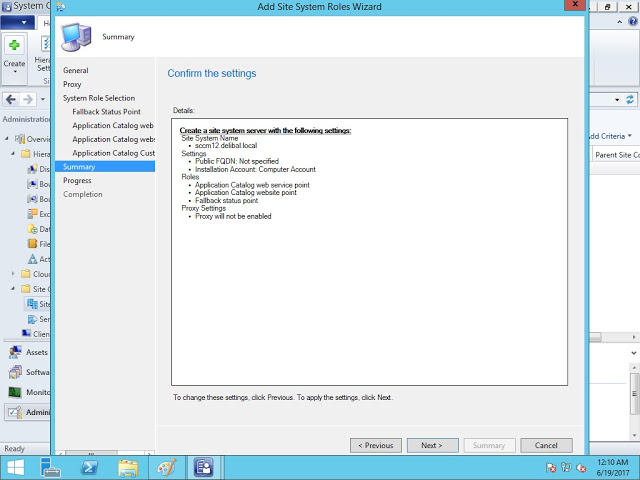Open Windows Start menu
The width and height of the screenshot is (640, 480).
16,467
